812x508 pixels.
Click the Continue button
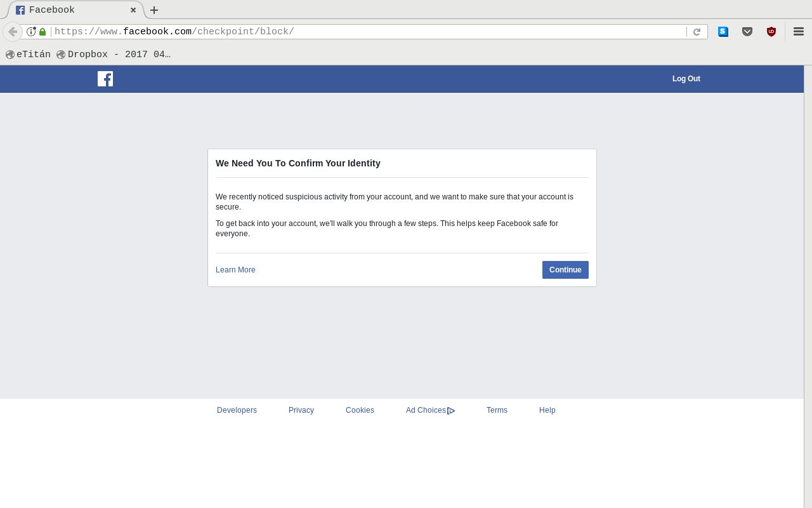pos(565,270)
